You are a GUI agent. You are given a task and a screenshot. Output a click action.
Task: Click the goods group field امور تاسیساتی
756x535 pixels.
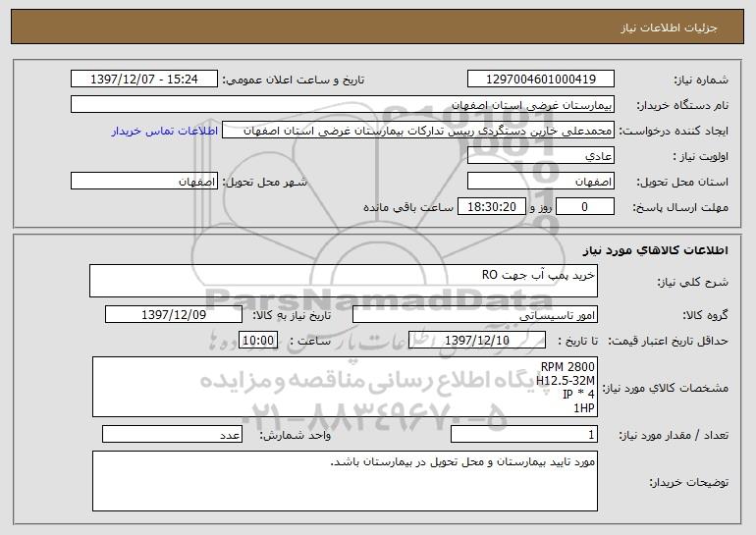[475, 314]
